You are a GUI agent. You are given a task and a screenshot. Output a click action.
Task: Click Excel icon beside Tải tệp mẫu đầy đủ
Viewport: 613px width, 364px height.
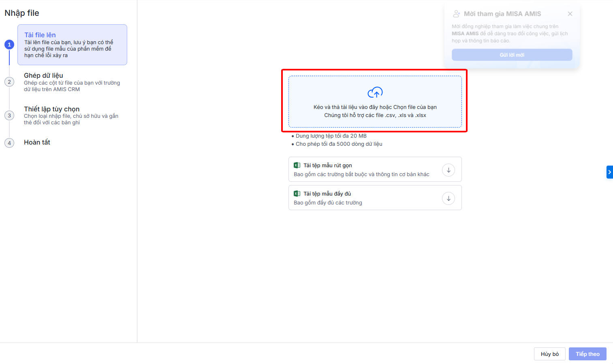pos(297,194)
